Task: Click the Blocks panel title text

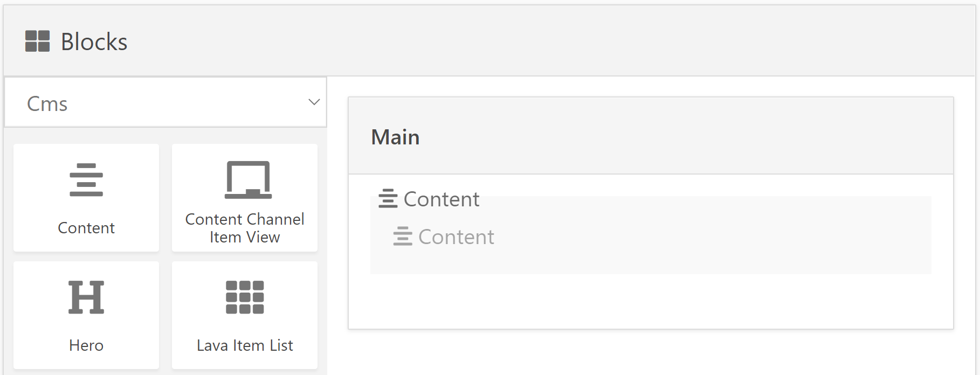Action: [94, 41]
